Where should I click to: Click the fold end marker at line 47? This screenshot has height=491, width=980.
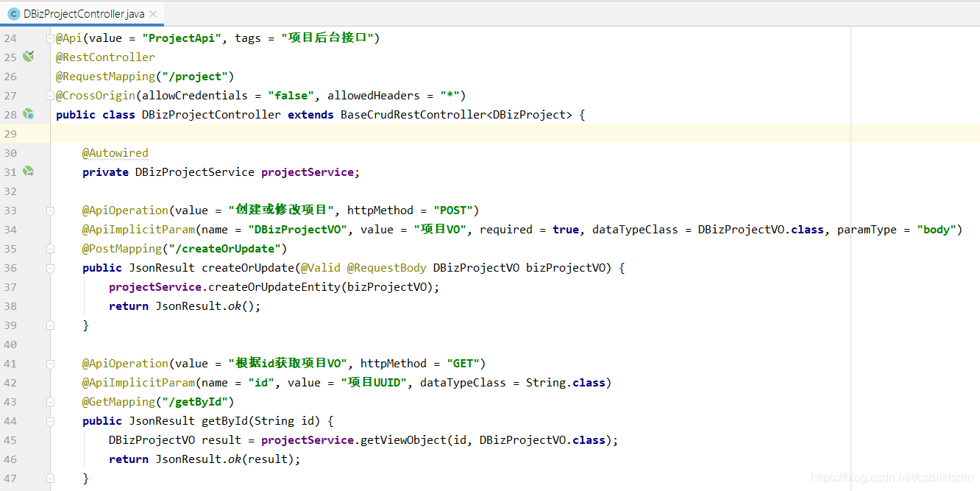click(x=50, y=478)
